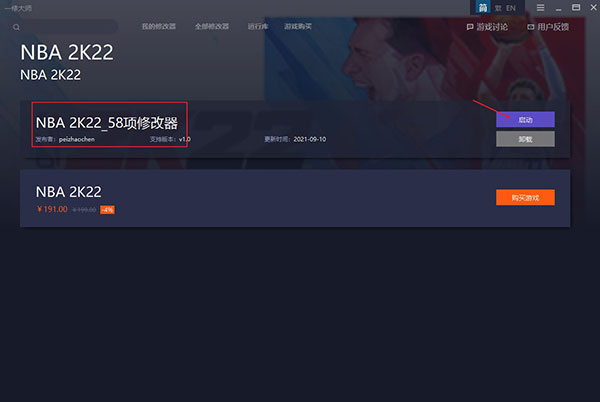Image resolution: width=600 pixels, height=402 pixels.
Task: Click the ¥191.00 price
Action: 52,209
